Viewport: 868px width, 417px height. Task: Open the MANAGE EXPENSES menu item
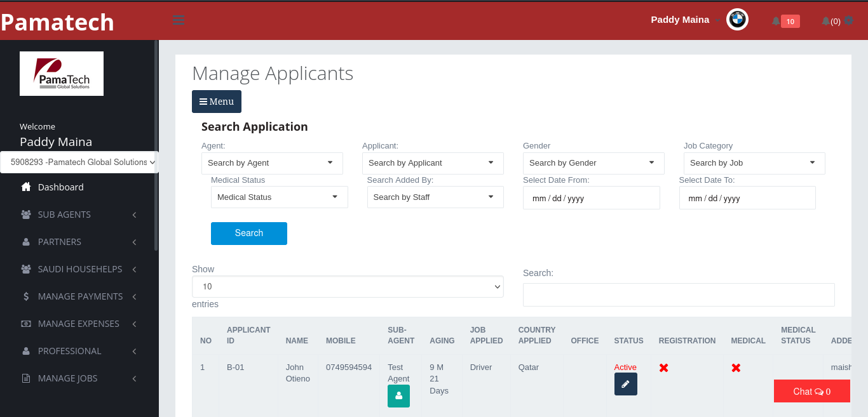coord(79,324)
